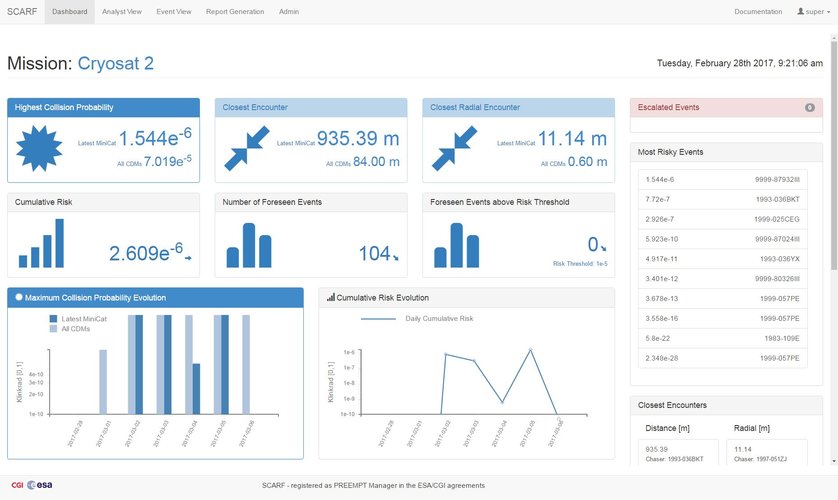This screenshot has height=500, width=838.
Task: Click the Escalated Events count badge
Action: tap(809, 107)
